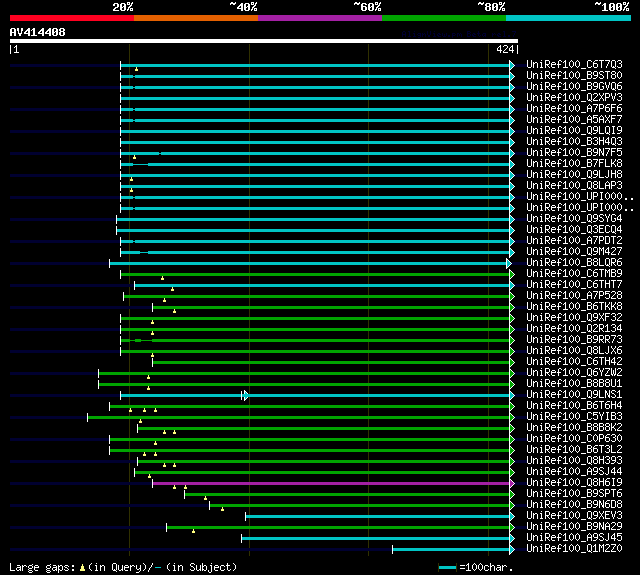
Task: Click the purple ~60% identity color segment
Action: (x=320, y=18)
